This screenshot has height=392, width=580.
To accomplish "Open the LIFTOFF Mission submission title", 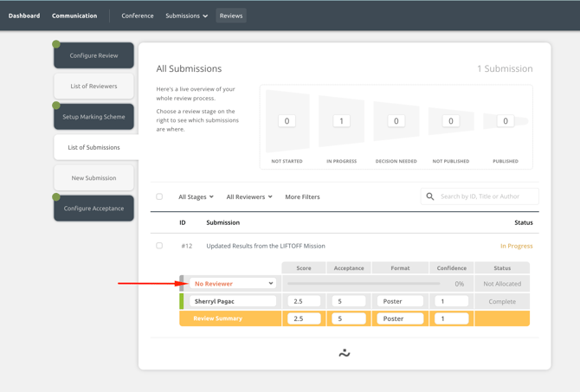I will pyautogui.click(x=266, y=246).
